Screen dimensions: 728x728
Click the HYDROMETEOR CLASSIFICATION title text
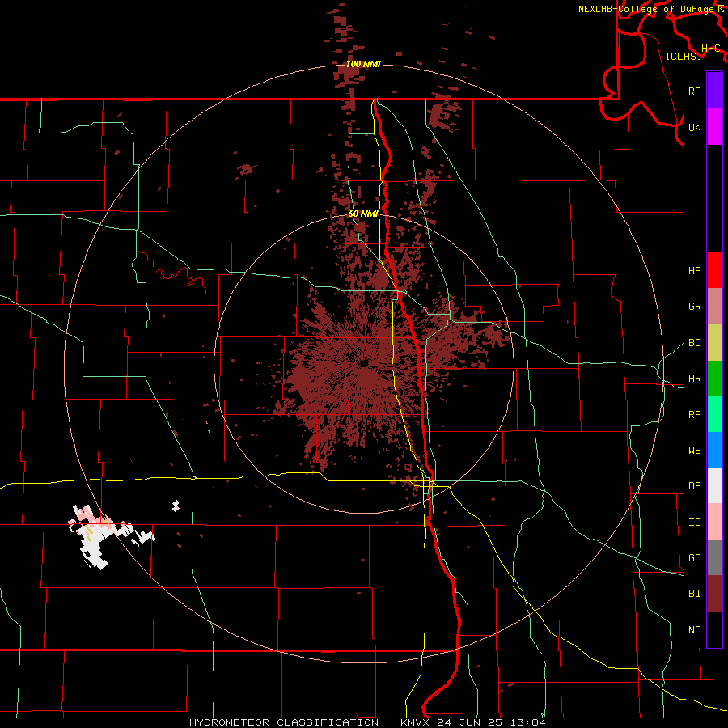[x=284, y=722]
